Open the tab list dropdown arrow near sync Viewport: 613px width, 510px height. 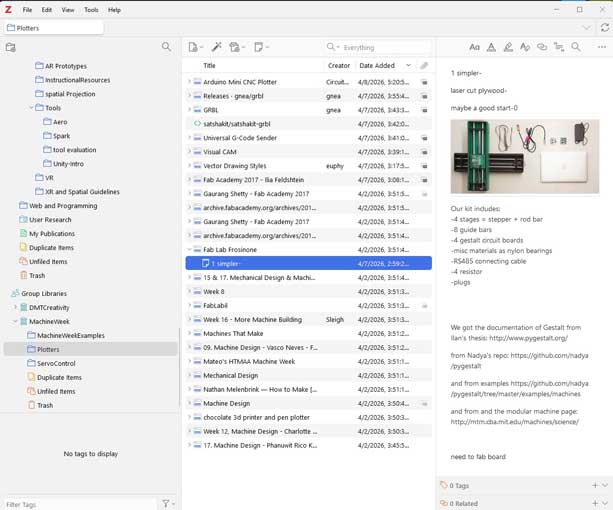(586, 28)
